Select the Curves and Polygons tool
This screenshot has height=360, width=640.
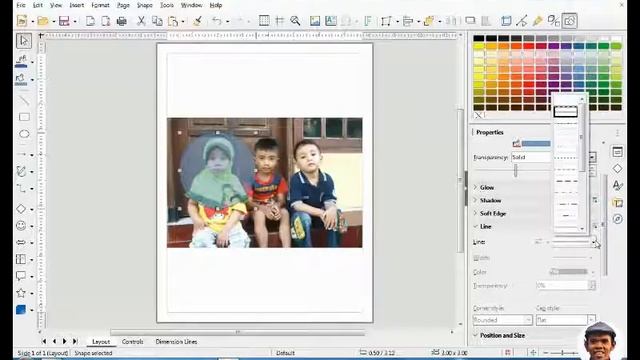(21, 171)
